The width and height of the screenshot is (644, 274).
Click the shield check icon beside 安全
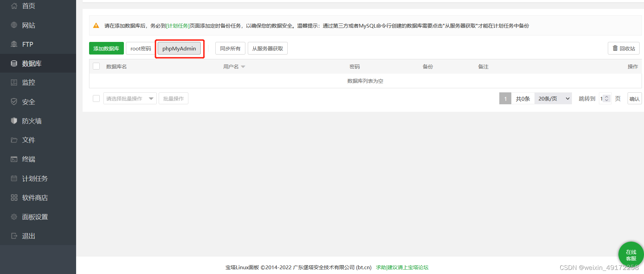tap(14, 102)
